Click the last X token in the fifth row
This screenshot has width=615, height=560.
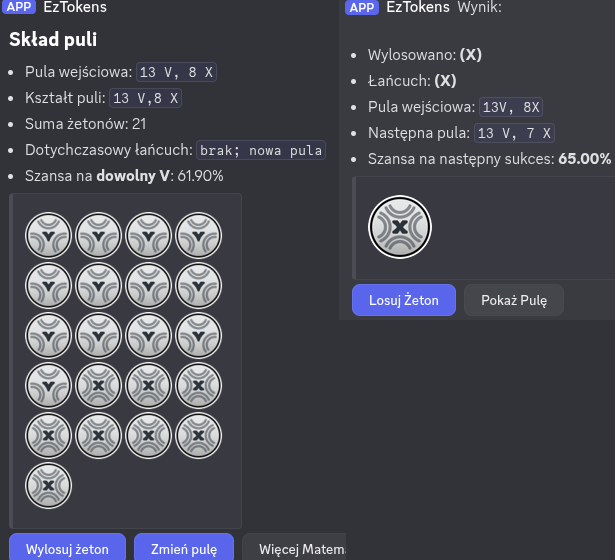click(x=198, y=436)
